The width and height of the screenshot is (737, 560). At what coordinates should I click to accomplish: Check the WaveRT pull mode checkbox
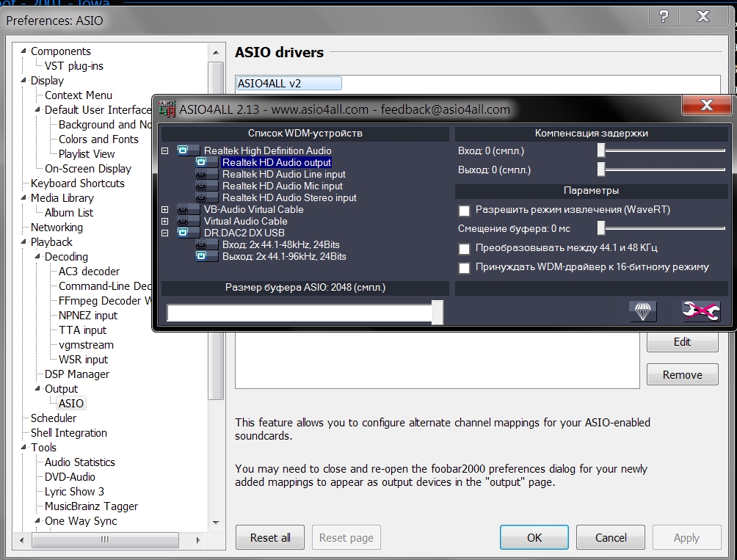464,211
